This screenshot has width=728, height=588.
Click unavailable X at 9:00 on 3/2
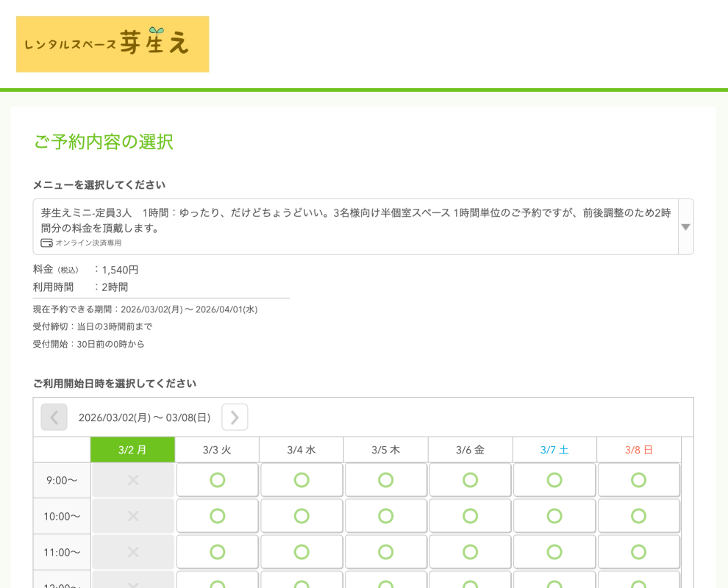click(x=133, y=480)
